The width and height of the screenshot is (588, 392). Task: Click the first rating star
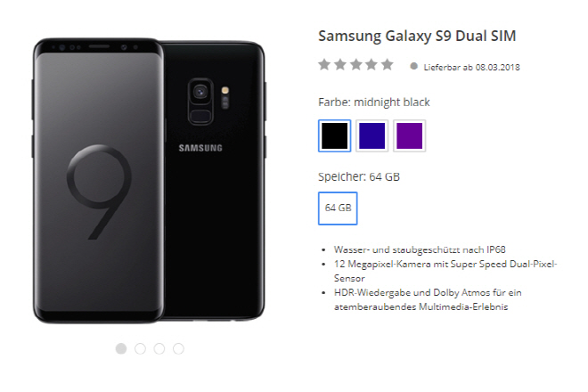point(324,65)
